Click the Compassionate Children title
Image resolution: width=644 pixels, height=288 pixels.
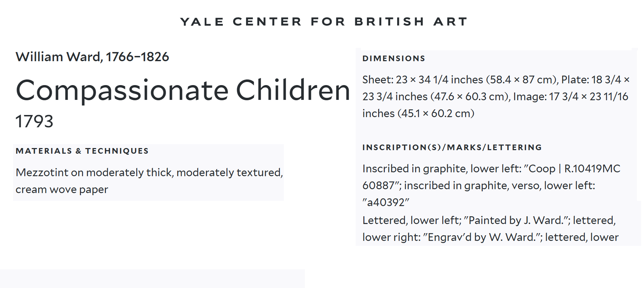tap(183, 90)
